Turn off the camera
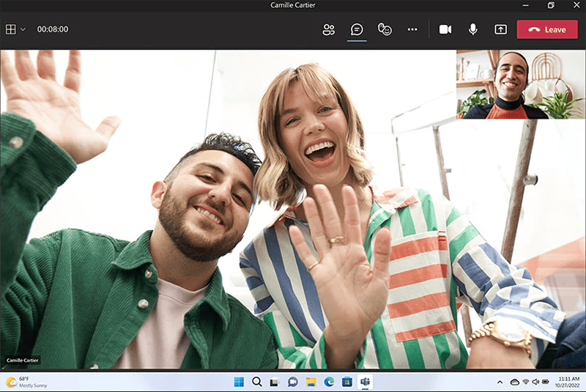Screen dimensions: 586x392 pyautogui.click(x=445, y=29)
